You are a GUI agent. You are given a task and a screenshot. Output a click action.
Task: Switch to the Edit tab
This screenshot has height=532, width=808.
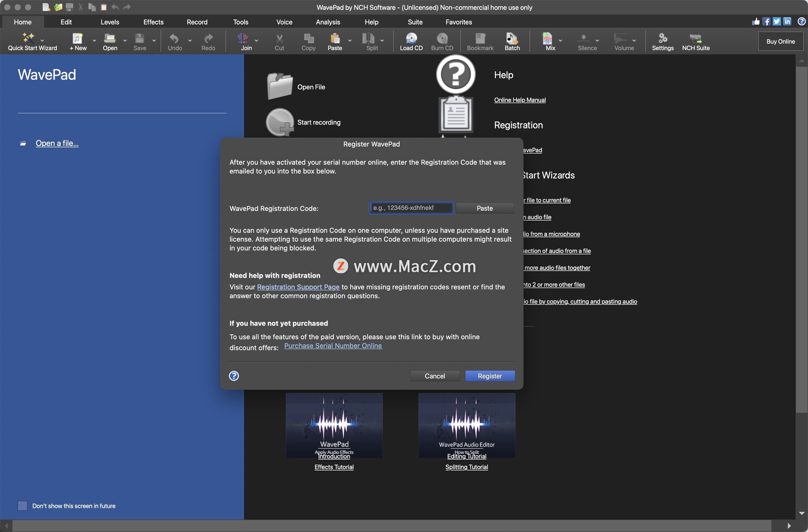(x=66, y=22)
